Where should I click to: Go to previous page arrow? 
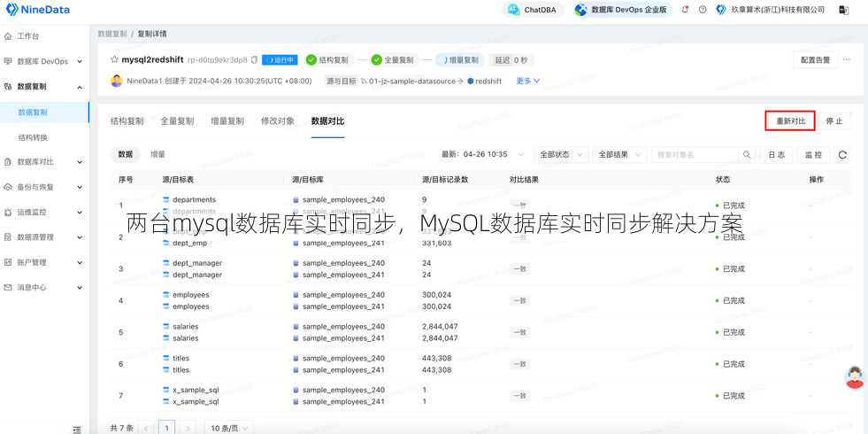click(x=147, y=428)
